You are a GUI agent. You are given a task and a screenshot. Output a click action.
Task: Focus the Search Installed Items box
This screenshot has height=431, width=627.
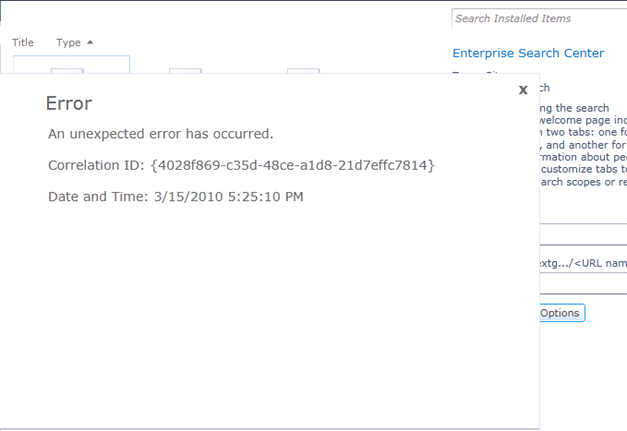click(539, 18)
